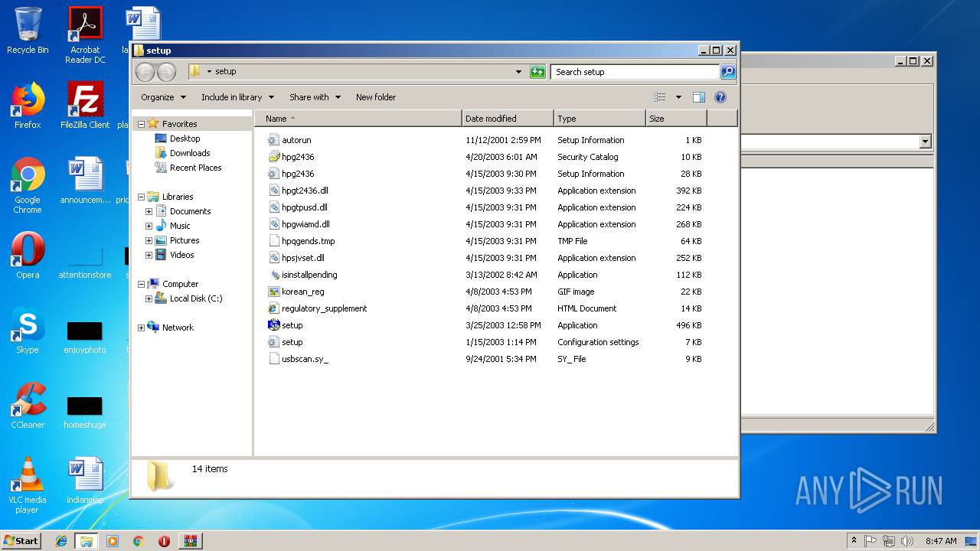Select the isinstallpending application
This screenshot has width=980, height=551.
(x=309, y=275)
